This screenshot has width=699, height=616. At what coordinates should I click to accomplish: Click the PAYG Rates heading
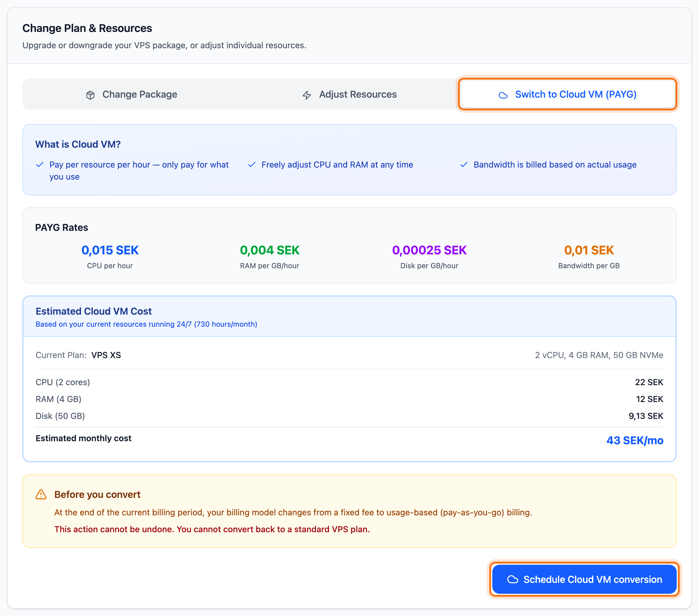pos(61,228)
